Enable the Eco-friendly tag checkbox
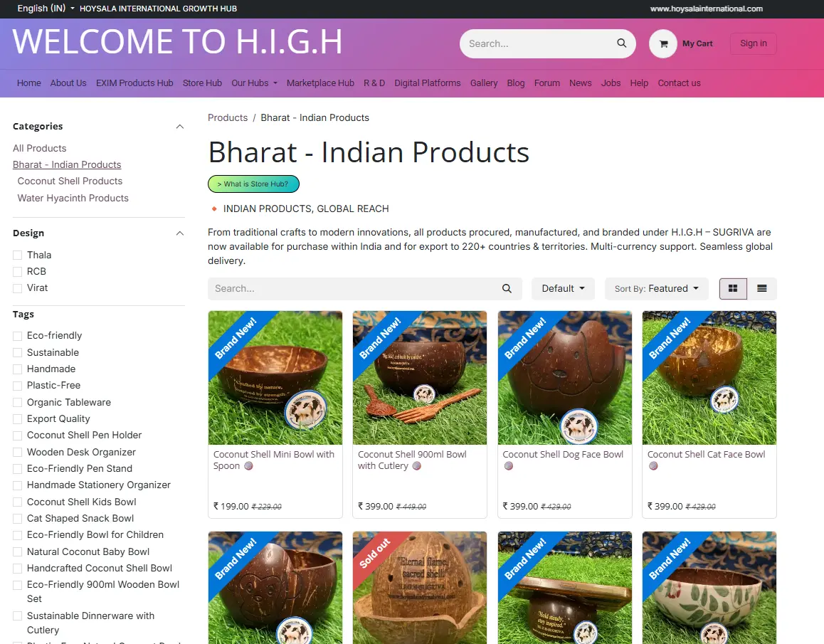The height and width of the screenshot is (644, 824). pyautogui.click(x=17, y=336)
